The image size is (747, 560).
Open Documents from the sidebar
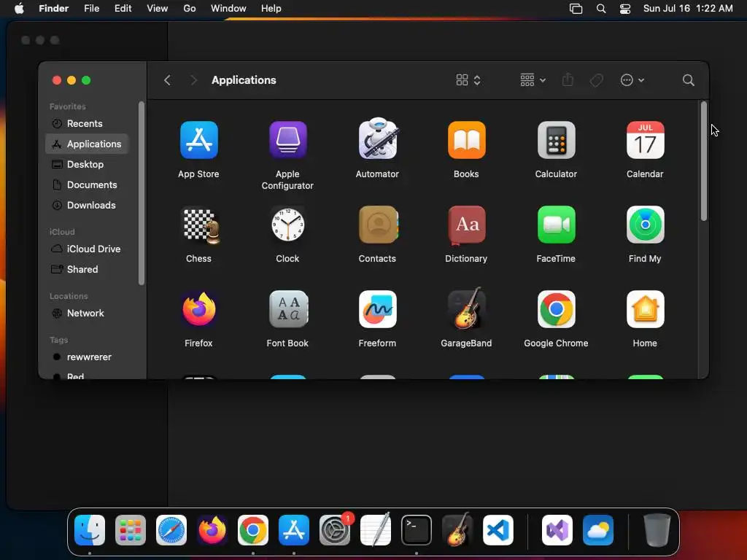pyautogui.click(x=87, y=184)
